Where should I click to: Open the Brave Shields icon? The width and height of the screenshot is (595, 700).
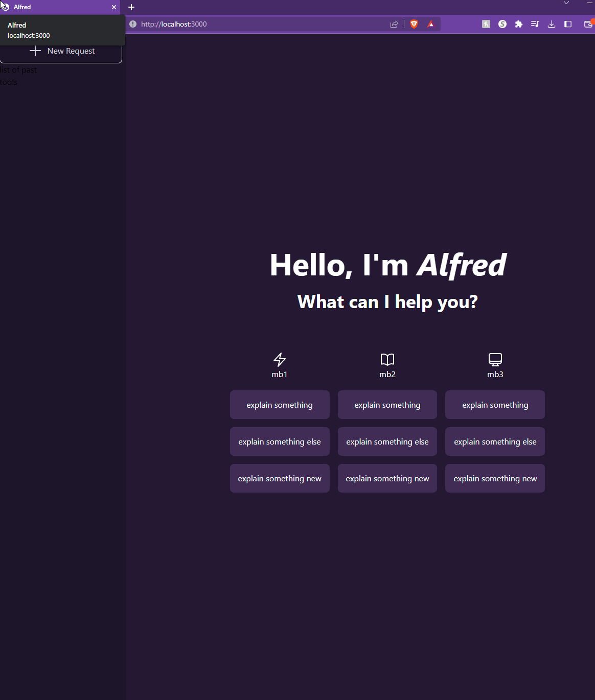pyautogui.click(x=414, y=24)
